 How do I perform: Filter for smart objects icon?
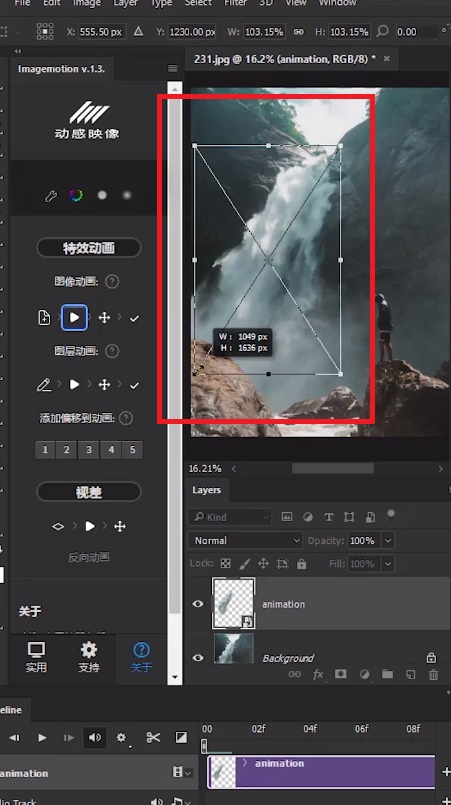[370, 517]
